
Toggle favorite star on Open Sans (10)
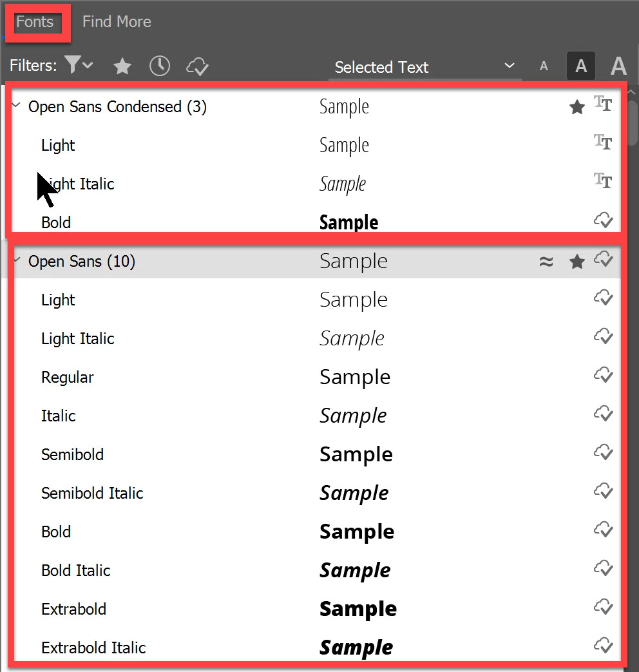coord(577,262)
